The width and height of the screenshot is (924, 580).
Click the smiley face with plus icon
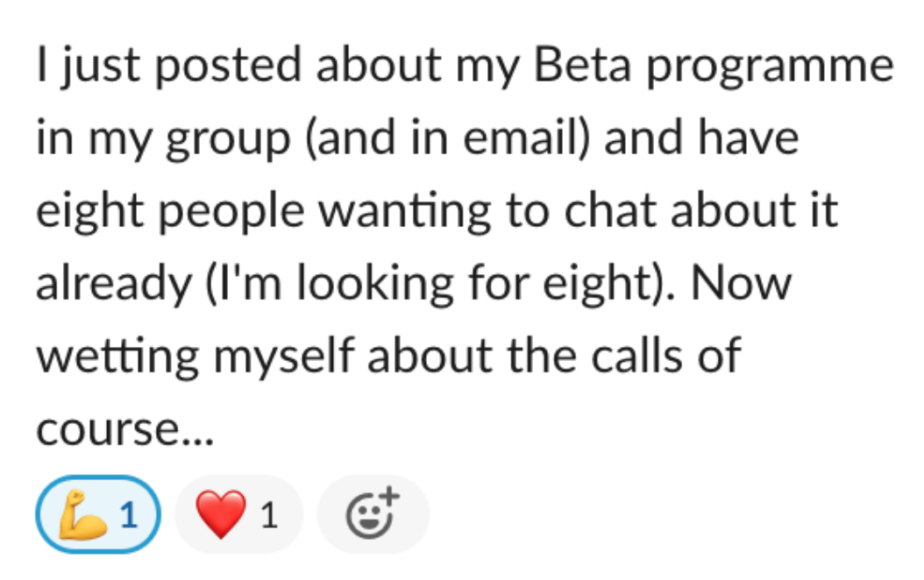point(373,514)
